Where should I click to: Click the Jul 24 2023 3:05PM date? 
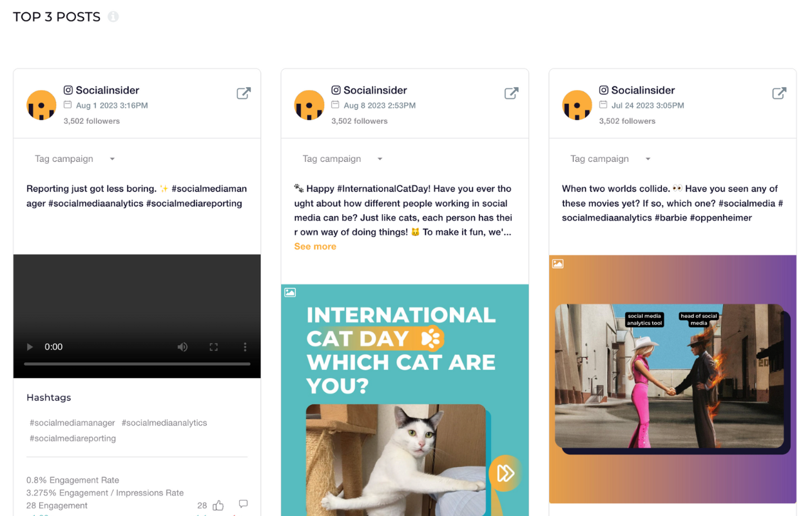click(x=648, y=105)
